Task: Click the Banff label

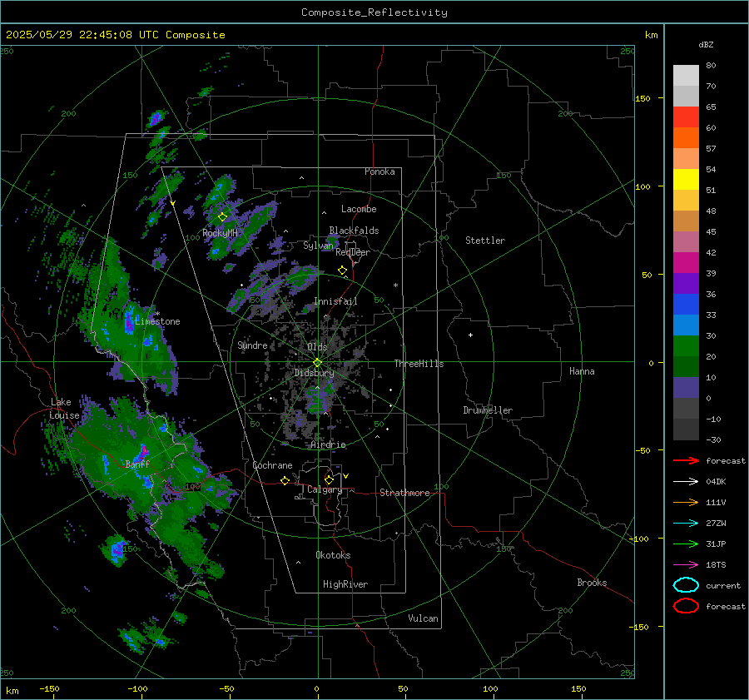Action: (137, 464)
